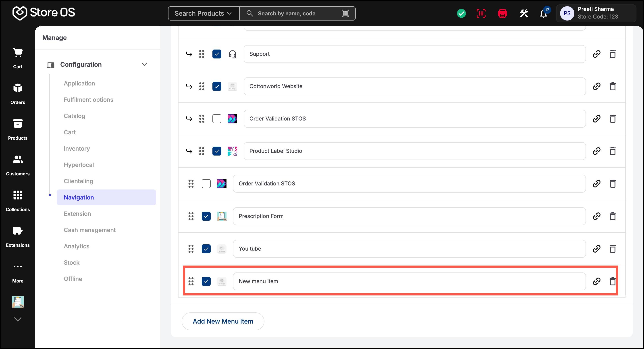Uncheck the Prescription Form checkbox

click(x=206, y=216)
